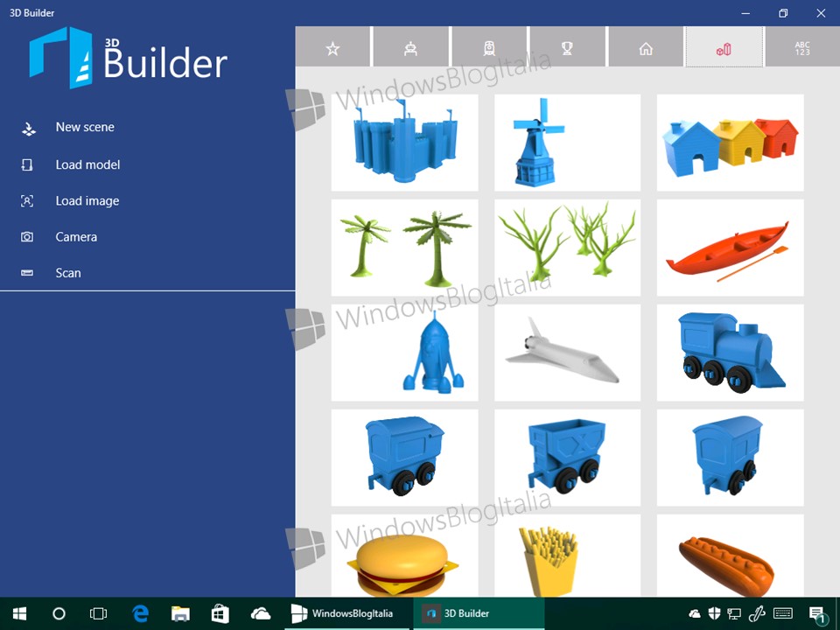Open Windows Defender shield tray icon
840x630 pixels.
click(714, 613)
